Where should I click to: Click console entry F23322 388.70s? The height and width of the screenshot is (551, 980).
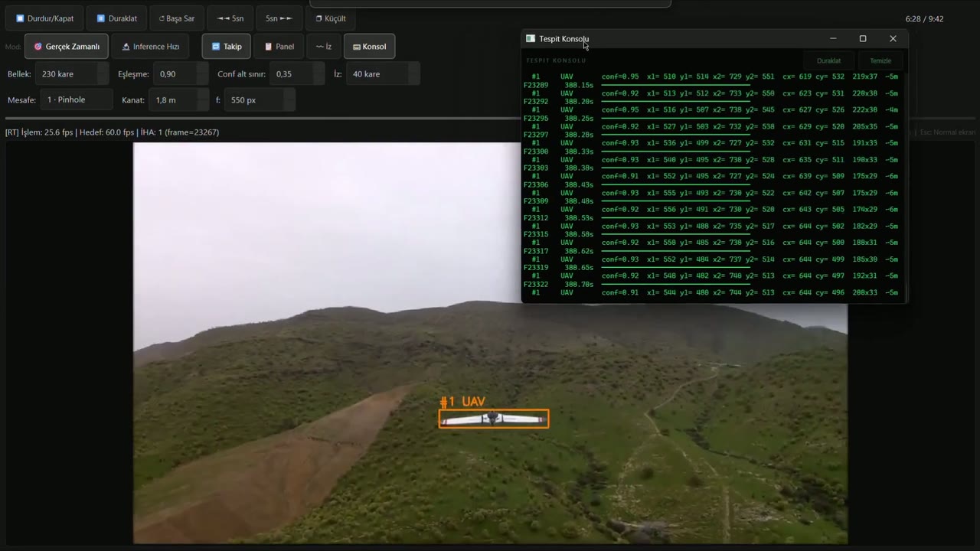point(558,284)
